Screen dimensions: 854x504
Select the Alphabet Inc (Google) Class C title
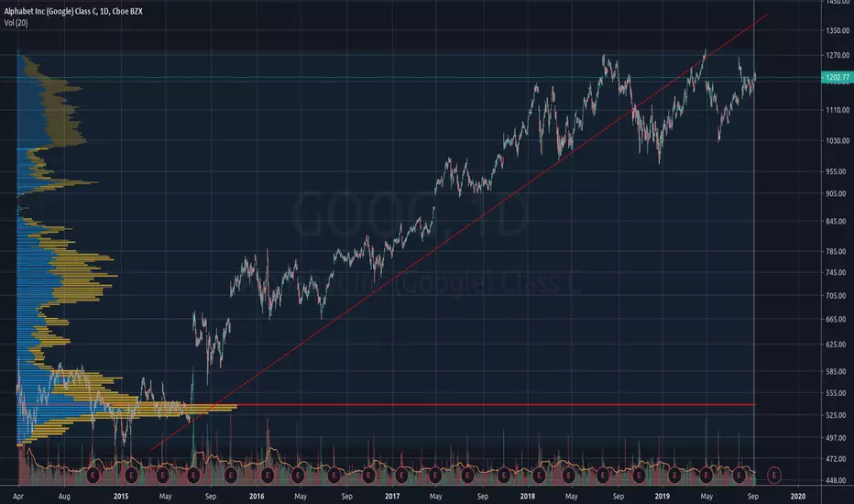[x=73, y=11]
